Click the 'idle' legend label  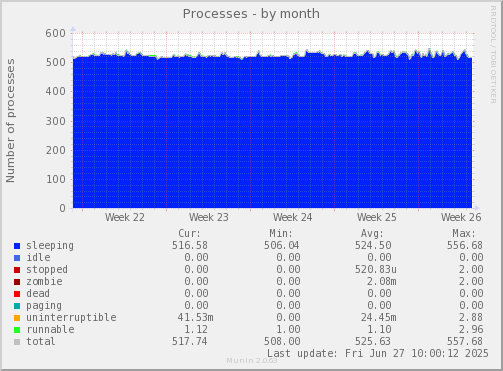pos(38,257)
